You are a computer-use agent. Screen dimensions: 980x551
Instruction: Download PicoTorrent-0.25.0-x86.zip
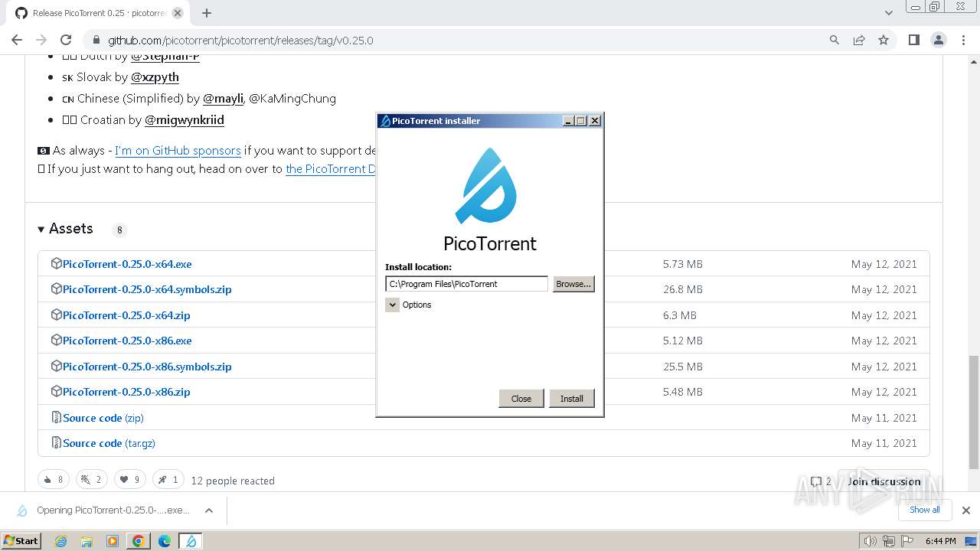pyautogui.click(x=126, y=392)
